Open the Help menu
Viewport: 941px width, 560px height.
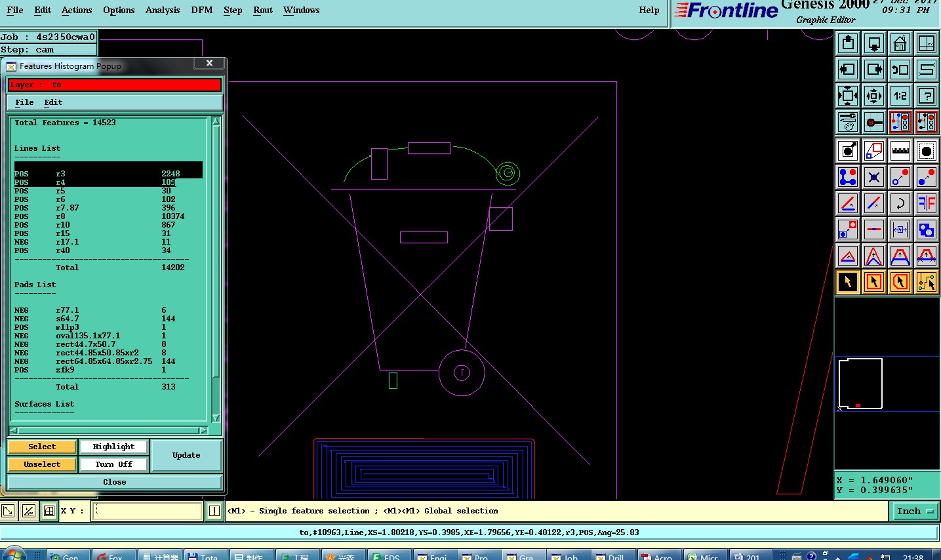point(649,10)
